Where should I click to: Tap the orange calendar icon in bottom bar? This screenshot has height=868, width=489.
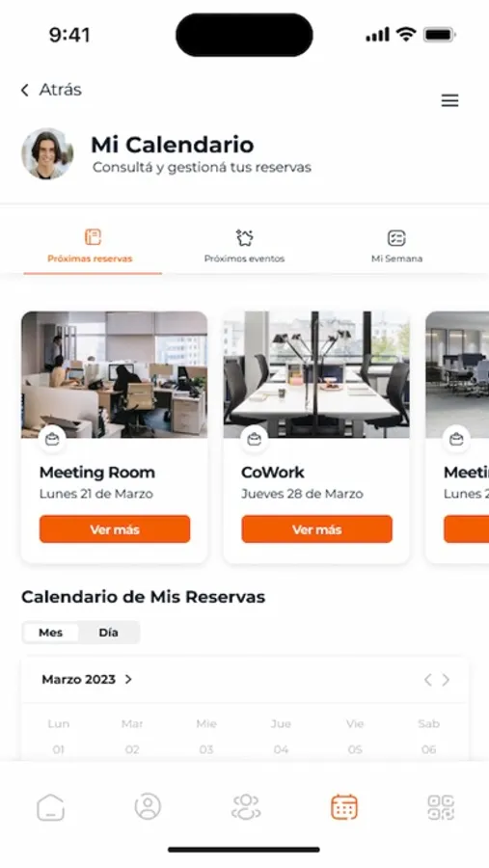click(344, 806)
